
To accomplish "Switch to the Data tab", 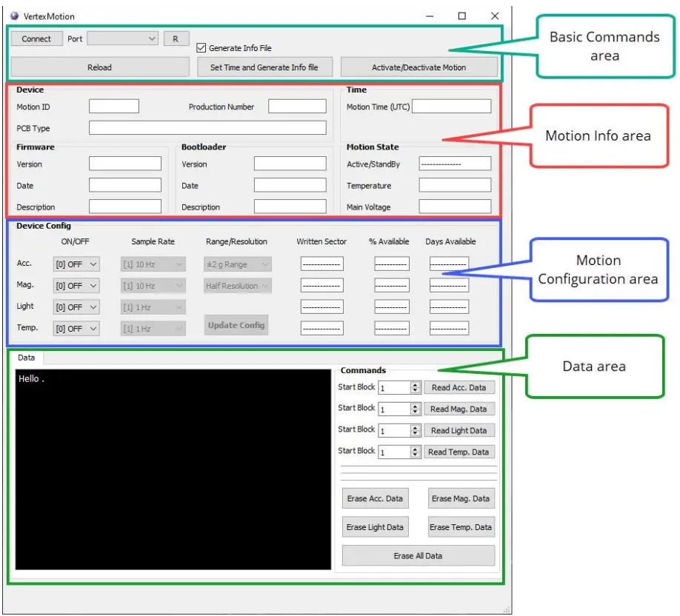I will tap(27, 357).
